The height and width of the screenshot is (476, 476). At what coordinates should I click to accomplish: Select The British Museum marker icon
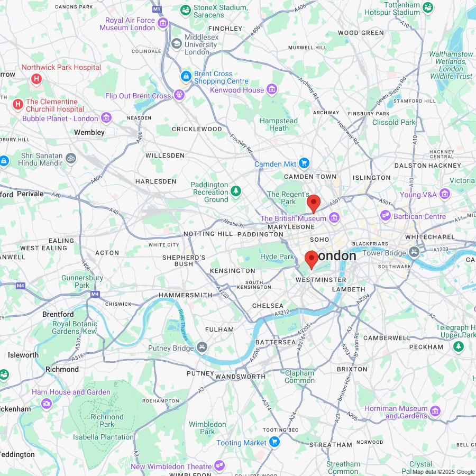tap(334, 218)
